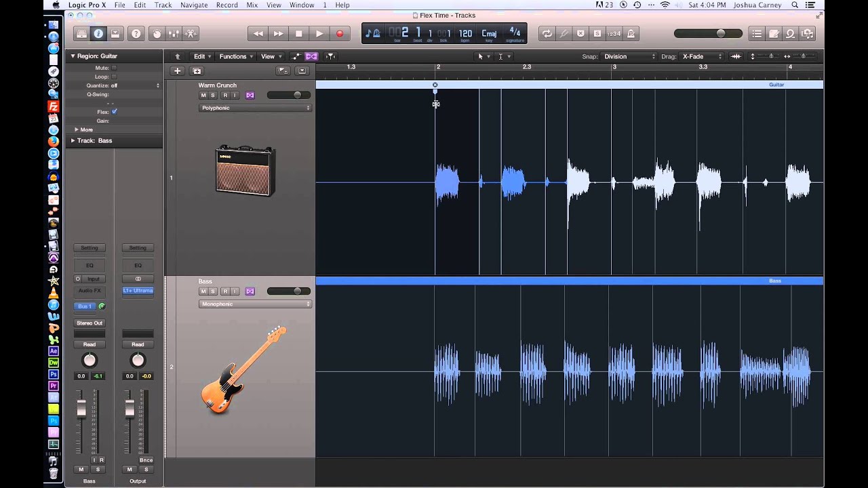The width and height of the screenshot is (868, 488).
Task: Open the Mix menu
Action: 252,5
